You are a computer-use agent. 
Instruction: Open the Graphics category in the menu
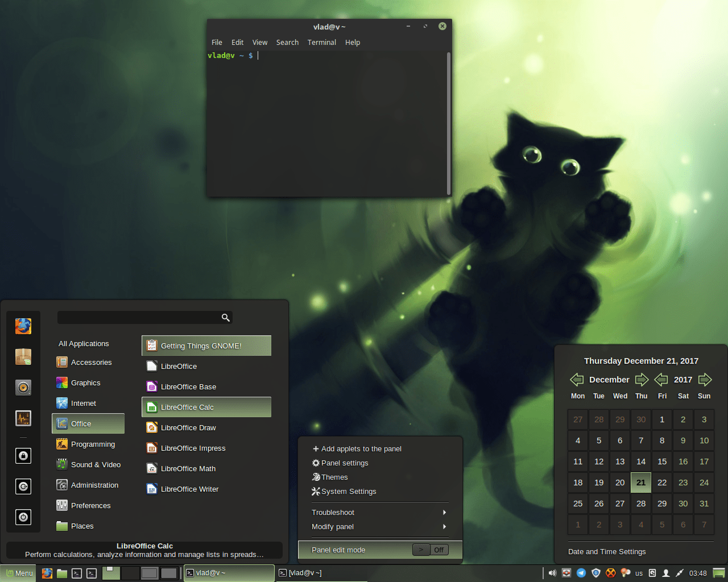88,383
